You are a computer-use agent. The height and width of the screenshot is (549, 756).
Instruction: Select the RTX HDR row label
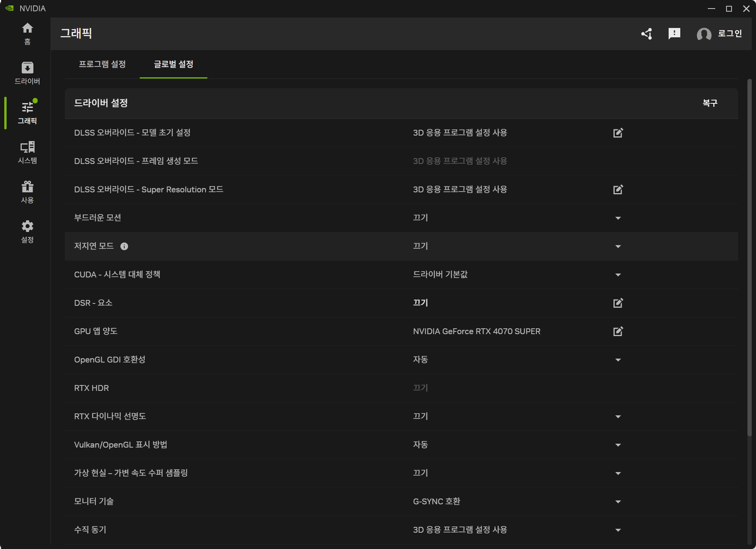91,388
